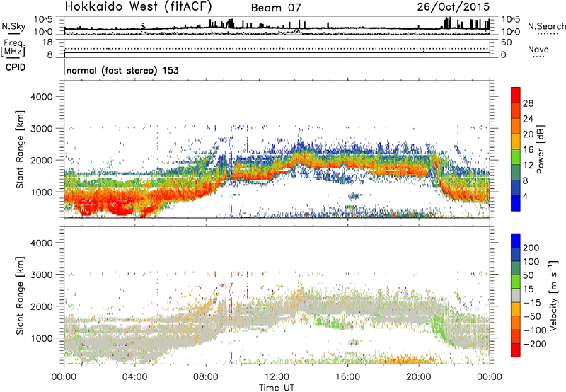Pick the light green segment of the power color bar
Screen dimensions: 566x392
[x=516, y=157]
